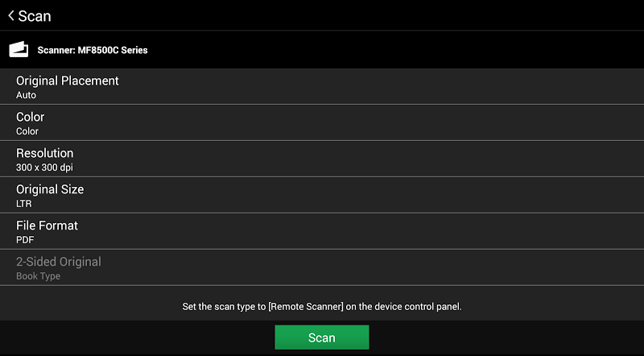Viewport: 644px width, 356px height.
Task: Tap the Color value under Color
Action: 27,131
